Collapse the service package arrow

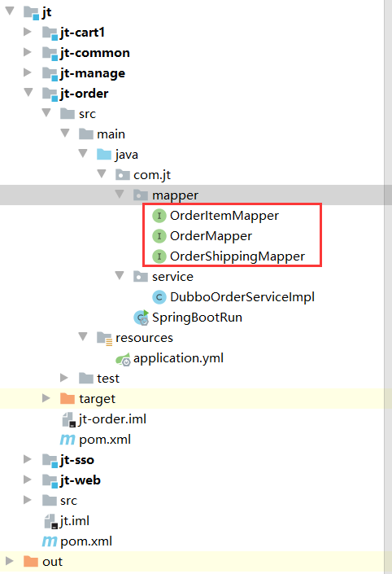point(120,275)
